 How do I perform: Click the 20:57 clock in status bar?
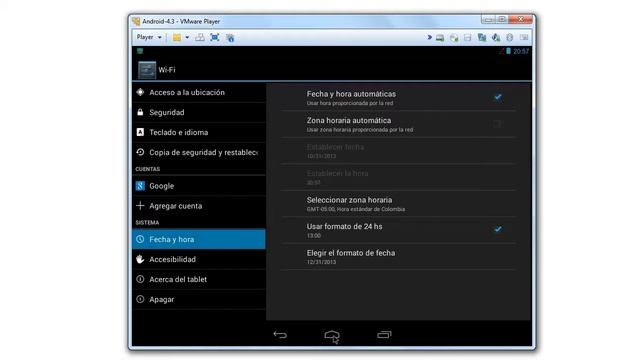(x=521, y=51)
